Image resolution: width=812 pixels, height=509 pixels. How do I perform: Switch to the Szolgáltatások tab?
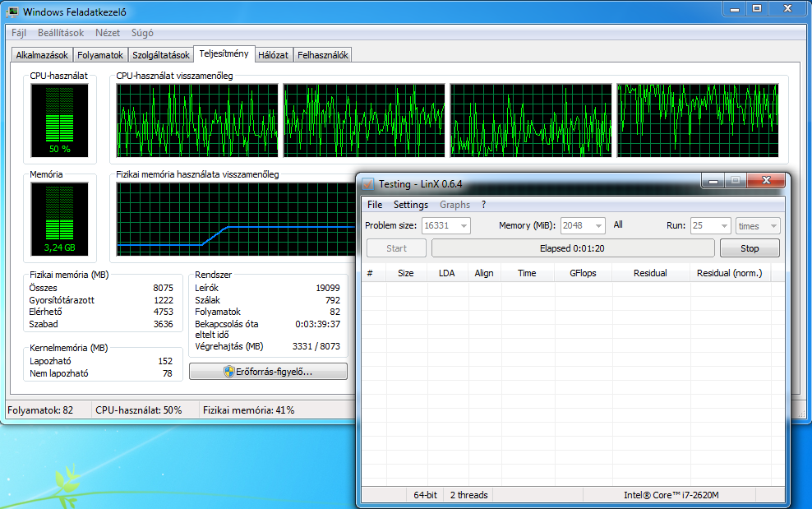[161, 55]
